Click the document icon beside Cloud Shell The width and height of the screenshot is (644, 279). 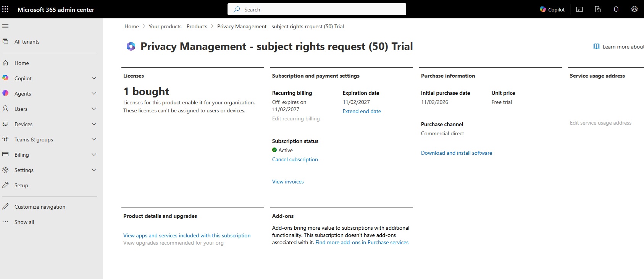(598, 10)
